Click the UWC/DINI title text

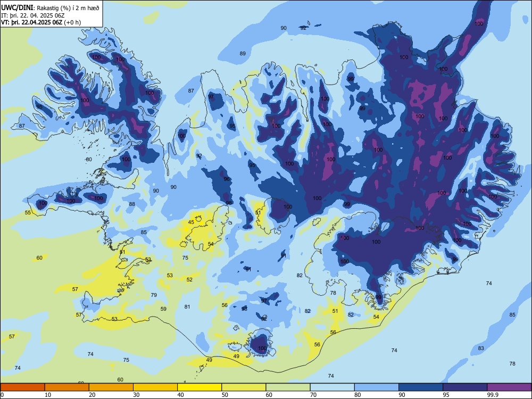point(18,8)
